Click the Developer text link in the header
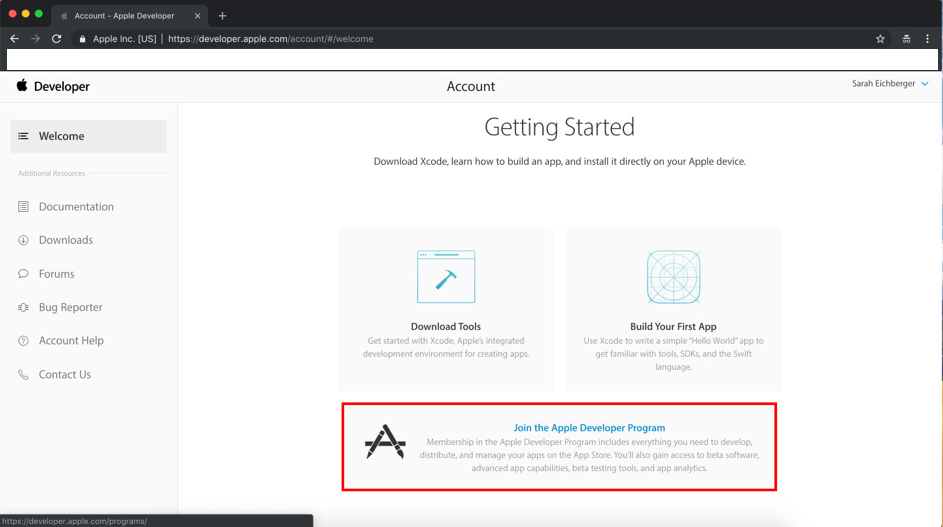Screen dimensions: 943x527 61,86
